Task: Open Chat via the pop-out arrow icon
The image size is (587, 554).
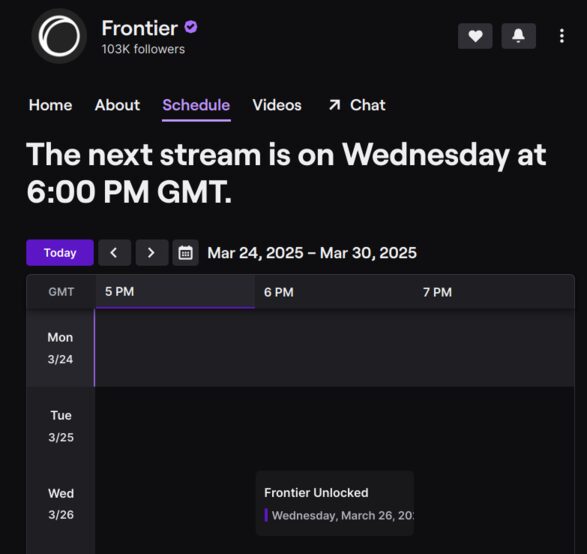Action: point(334,105)
